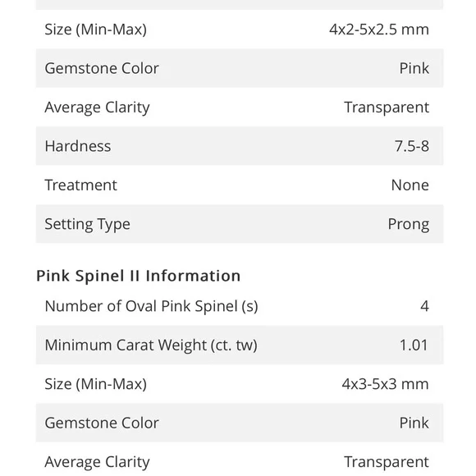476x476 pixels.
Task: Select the lower Gemstone Color label
Action: coord(102,423)
